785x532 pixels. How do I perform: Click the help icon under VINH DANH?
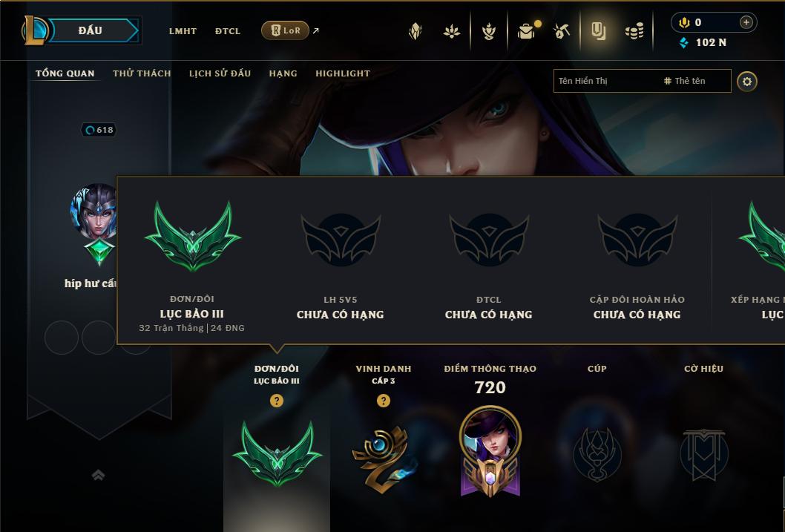pos(384,401)
